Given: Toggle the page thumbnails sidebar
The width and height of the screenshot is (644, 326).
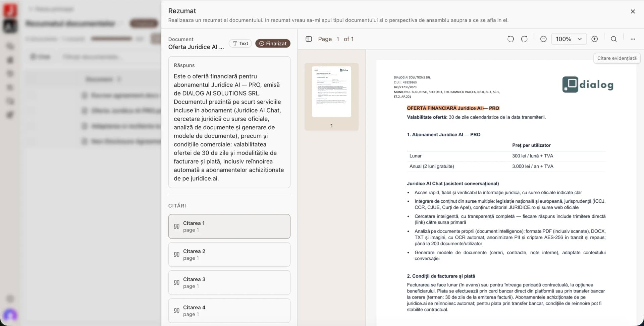Looking at the screenshot, I should tap(309, 39).
